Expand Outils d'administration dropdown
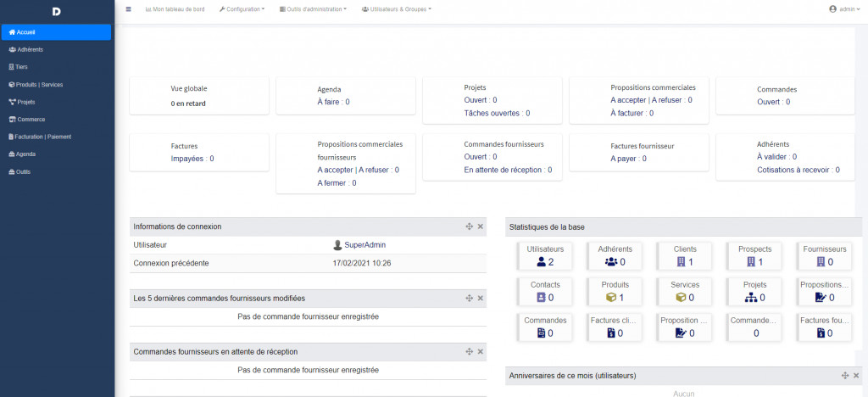868x397 pixels. pos(312,9)
